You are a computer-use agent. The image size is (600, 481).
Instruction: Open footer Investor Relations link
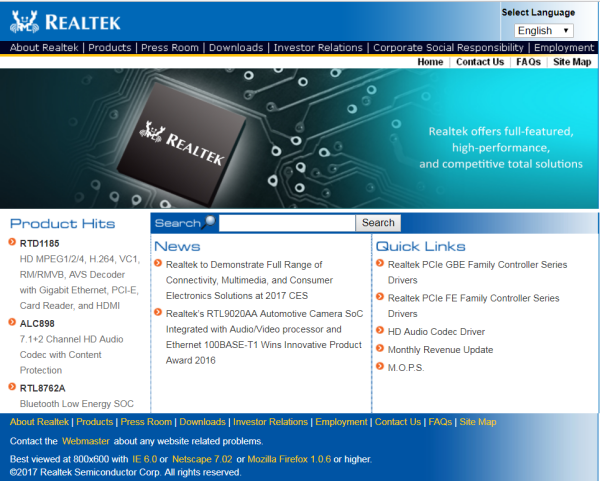coord(271,422)
